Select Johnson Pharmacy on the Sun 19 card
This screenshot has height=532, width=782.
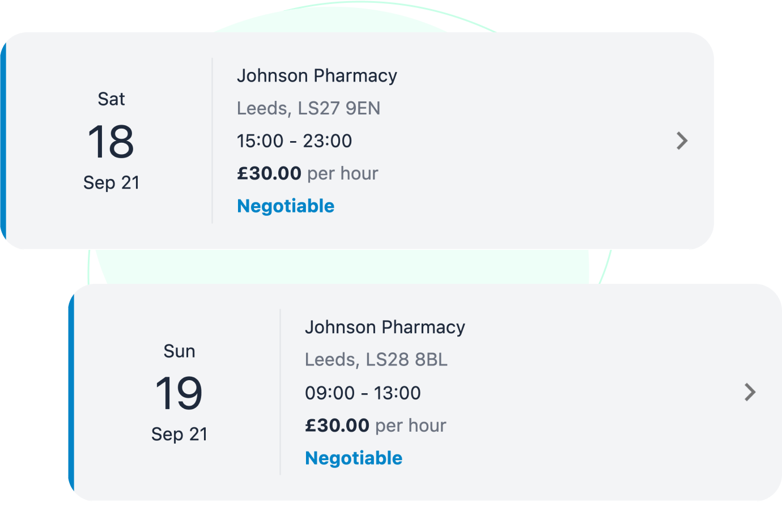tap(385, 327)
